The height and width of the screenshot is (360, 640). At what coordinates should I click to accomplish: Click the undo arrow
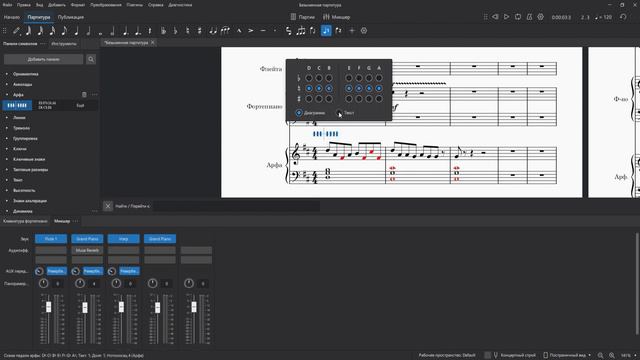click(623, 17)
